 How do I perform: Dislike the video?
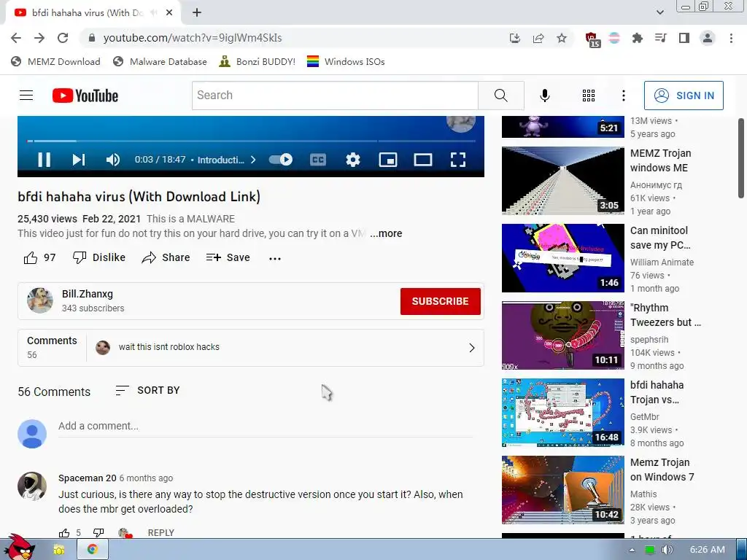point(98,257)
